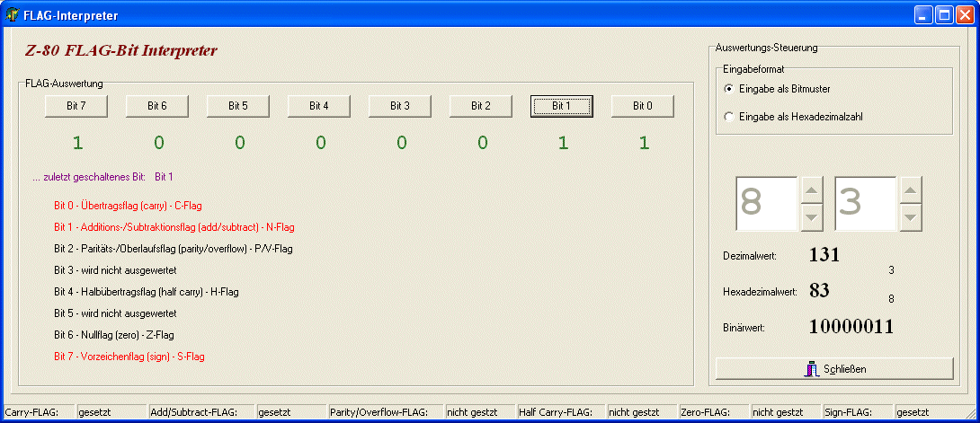Toggle the Bit 7 button
980x423 pixels.
(x=76, y=106)
